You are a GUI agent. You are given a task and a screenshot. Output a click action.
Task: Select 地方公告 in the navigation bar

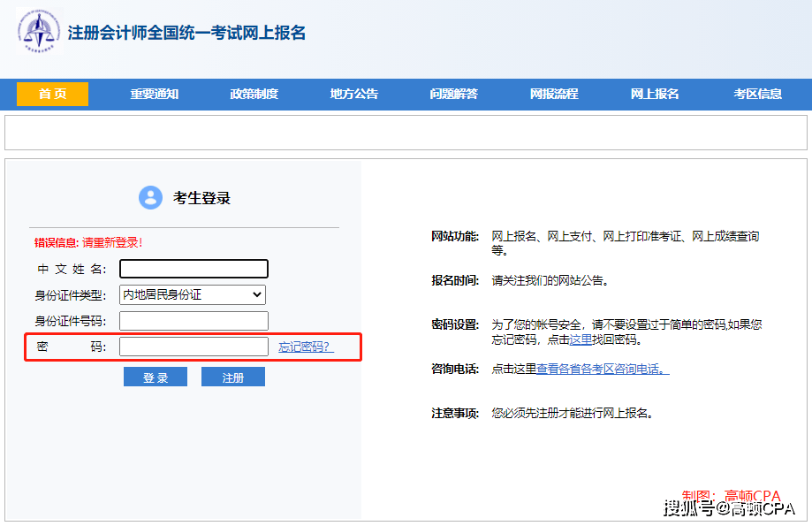(354, 94)
